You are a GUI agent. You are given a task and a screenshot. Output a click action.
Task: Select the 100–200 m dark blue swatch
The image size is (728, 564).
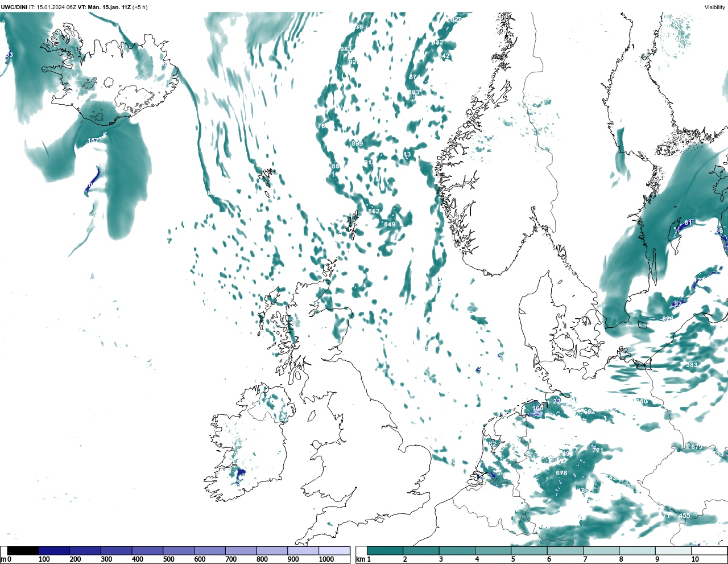pos(54,551)
